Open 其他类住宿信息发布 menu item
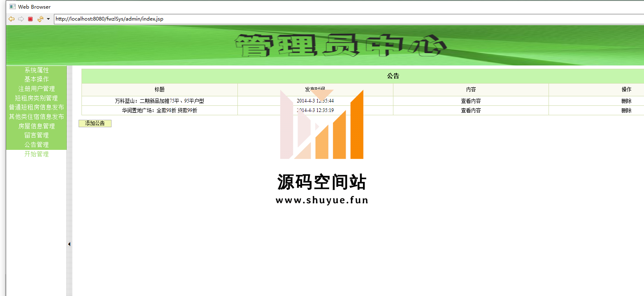Screen dimensions: 644x296 37,117
